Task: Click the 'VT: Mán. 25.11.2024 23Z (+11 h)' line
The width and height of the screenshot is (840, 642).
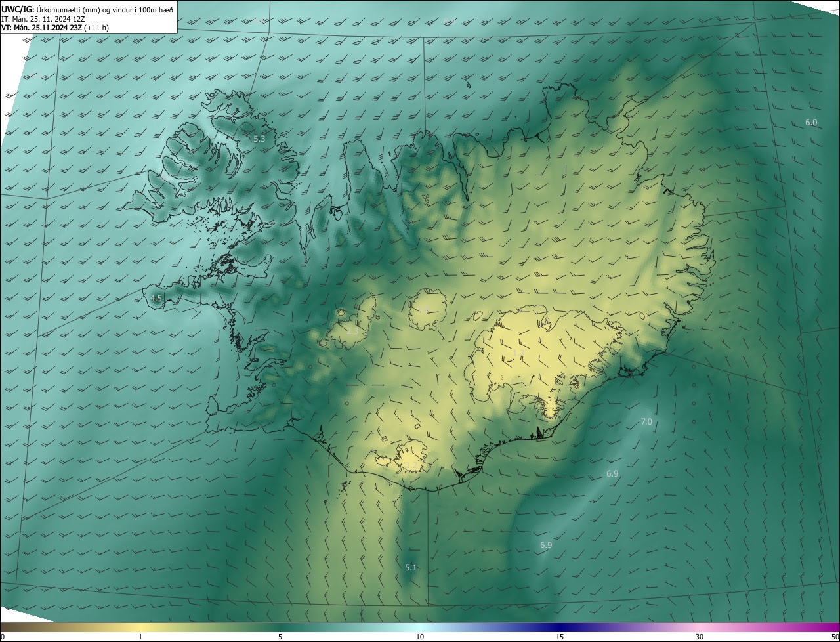Action: click(55, 28)
